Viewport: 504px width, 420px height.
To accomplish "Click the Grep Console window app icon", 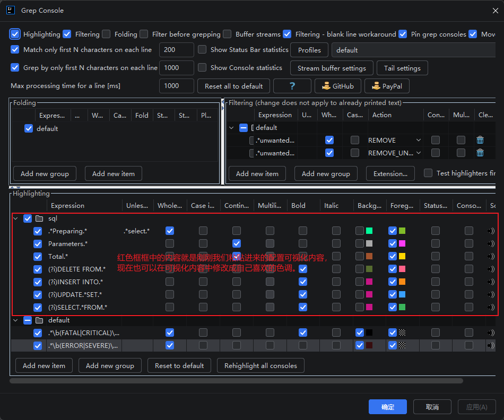I will tap(11, 10).
